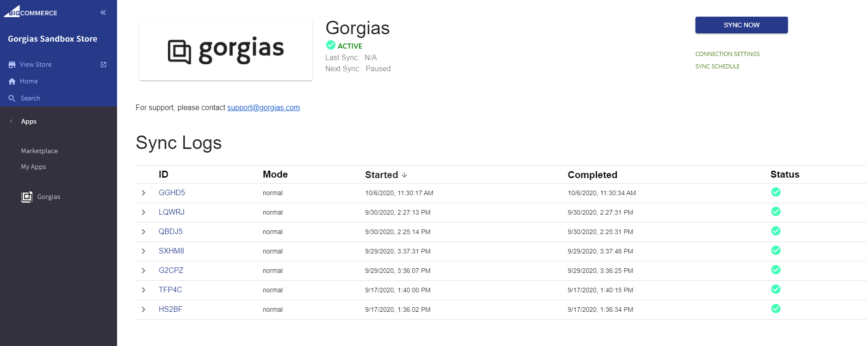Click status checkmark for QBDJ5
The image size is (868, 346).
776,231
